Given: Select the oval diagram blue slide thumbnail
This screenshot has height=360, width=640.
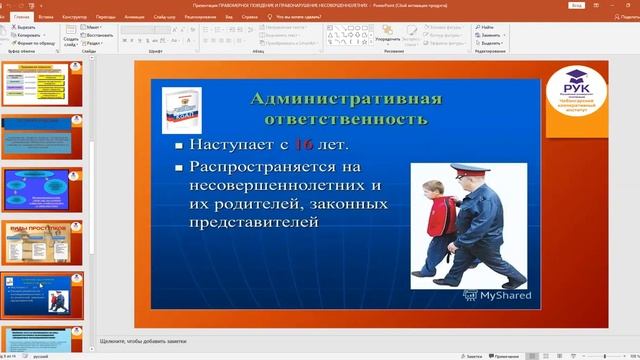Looking at the screenshot, I should click(x=42, y=190).
